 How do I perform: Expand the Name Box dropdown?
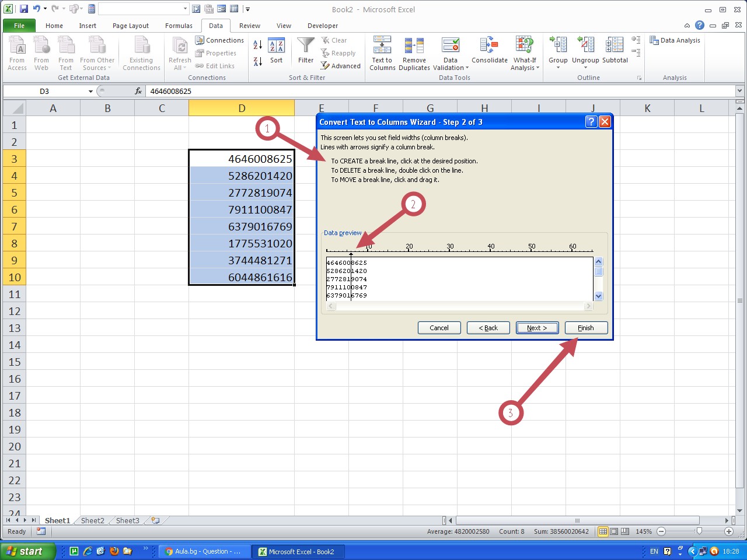coord(90,91)
